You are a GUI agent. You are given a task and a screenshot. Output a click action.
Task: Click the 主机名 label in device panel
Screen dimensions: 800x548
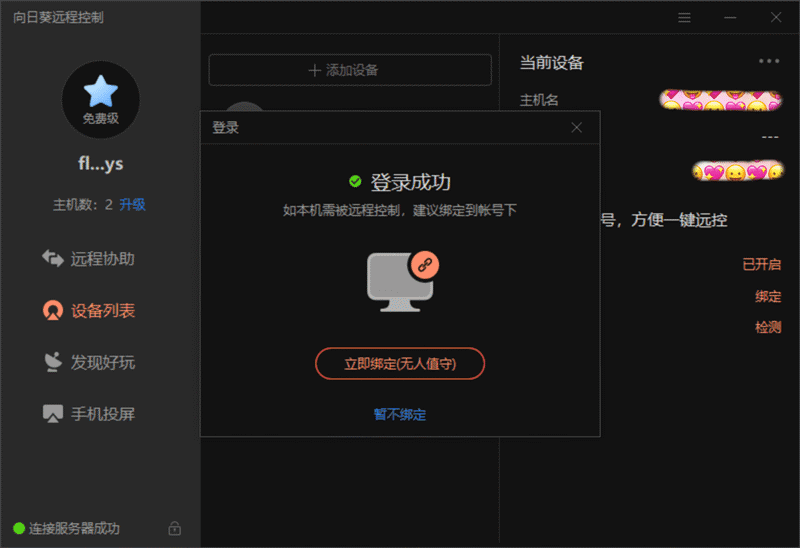coord(539,100)
